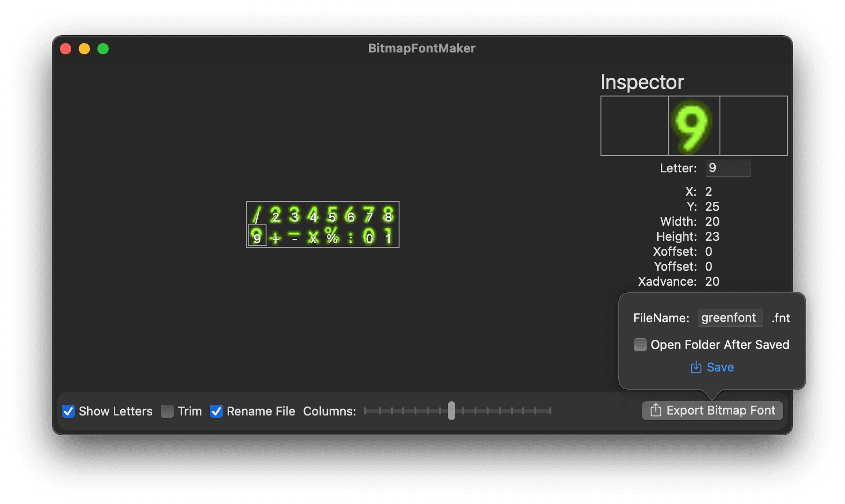Select the minus sign glyph
This screenshot has height=504, width=845.
294,238
